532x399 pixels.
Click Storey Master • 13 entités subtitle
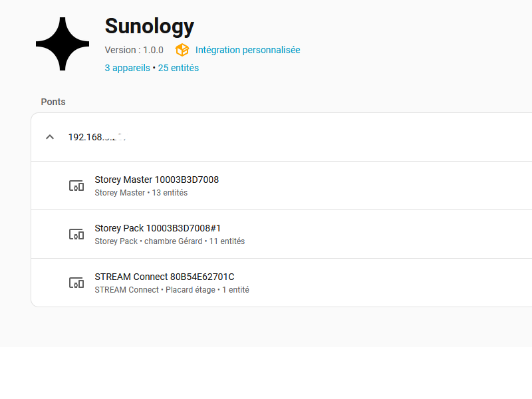click(x=141, y=193)
